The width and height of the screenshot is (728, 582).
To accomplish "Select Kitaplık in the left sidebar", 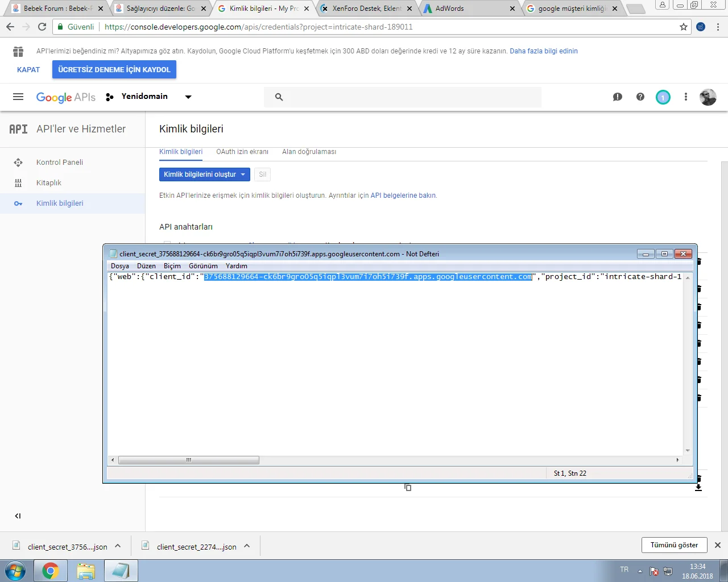I will tap(49, 183).
